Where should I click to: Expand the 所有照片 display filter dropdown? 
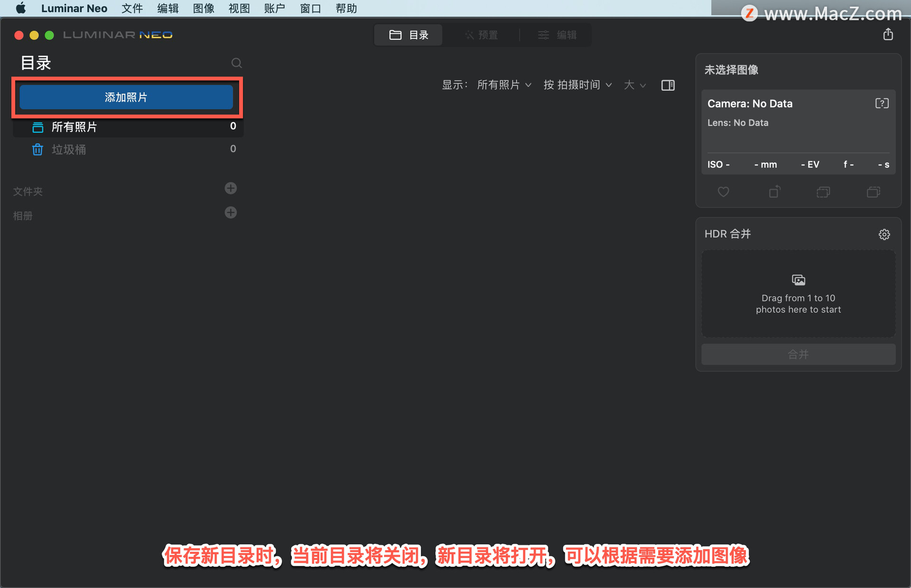point(504,85)
